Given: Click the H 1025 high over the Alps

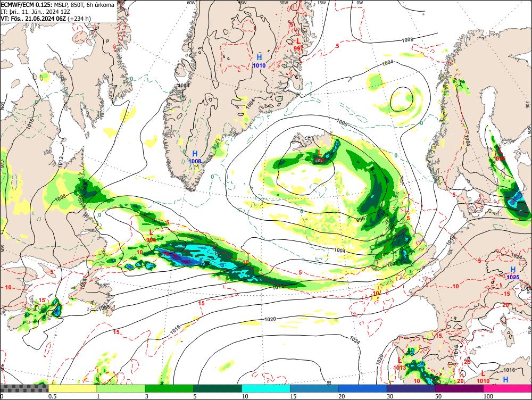Looking at the screenshot, I should coord(513,273).
